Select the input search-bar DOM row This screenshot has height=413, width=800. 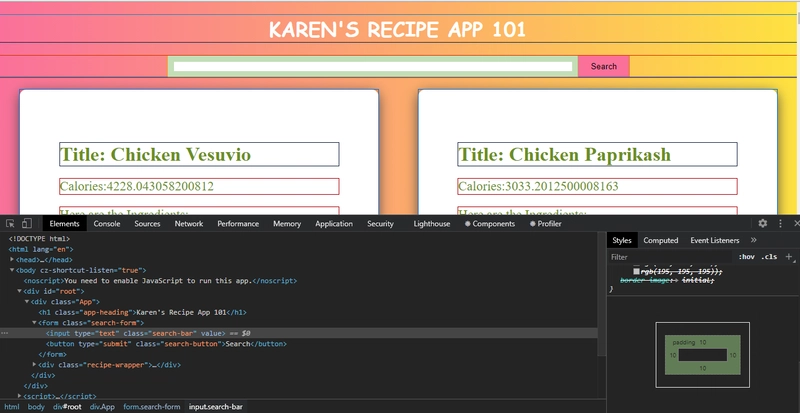click(x=298, y=333)
